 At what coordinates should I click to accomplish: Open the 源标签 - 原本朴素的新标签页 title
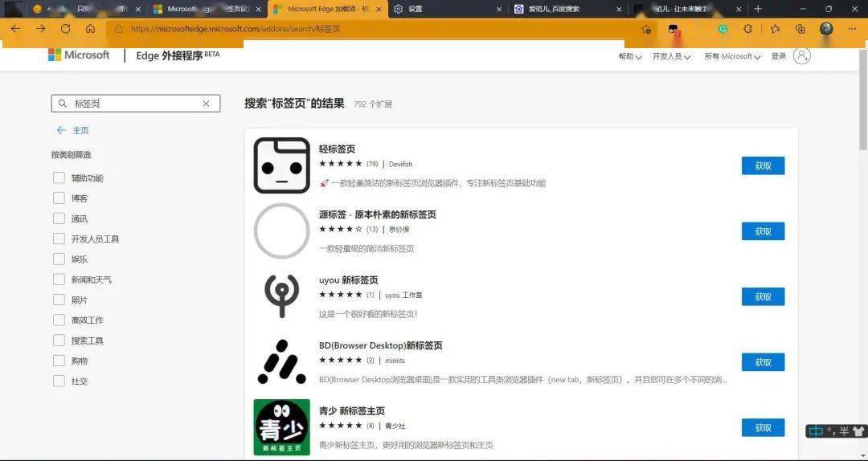coord(378,214)
